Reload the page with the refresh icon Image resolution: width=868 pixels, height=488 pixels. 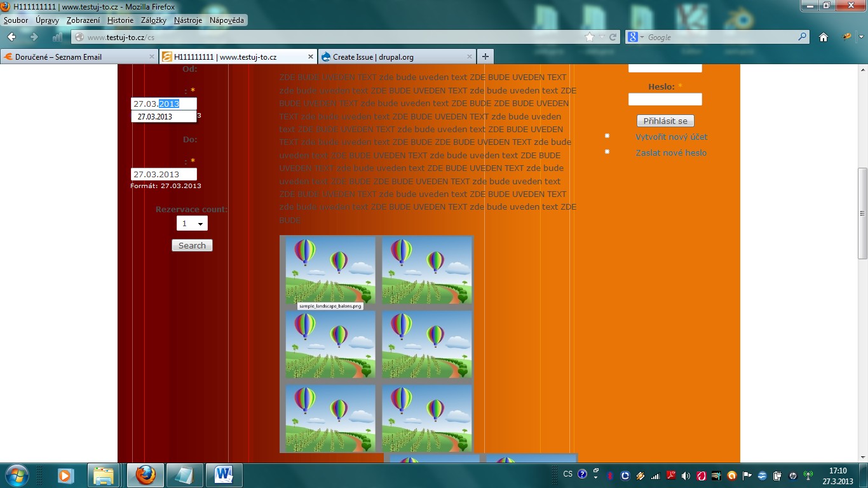(x=613, y=37)
